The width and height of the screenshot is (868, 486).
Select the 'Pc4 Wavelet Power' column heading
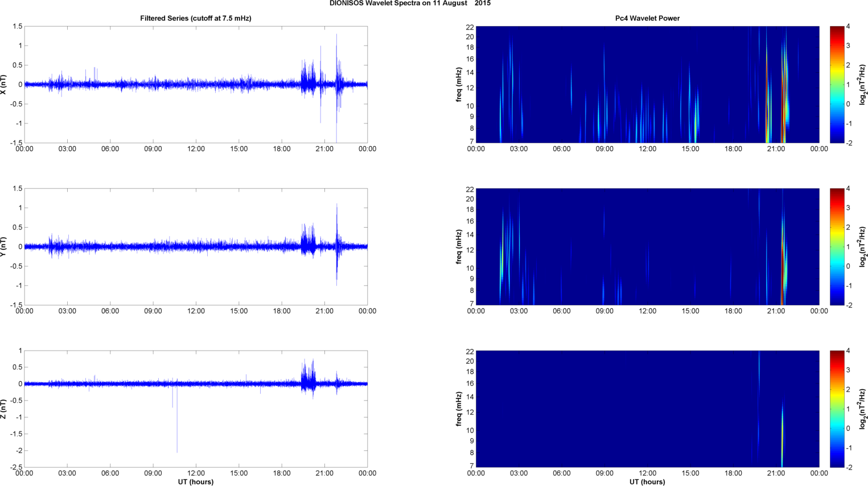647,18
